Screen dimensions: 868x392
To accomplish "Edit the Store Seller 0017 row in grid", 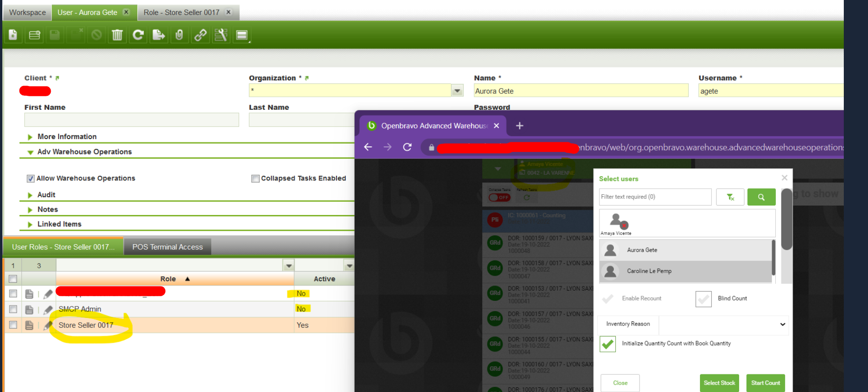I will 48,326.
